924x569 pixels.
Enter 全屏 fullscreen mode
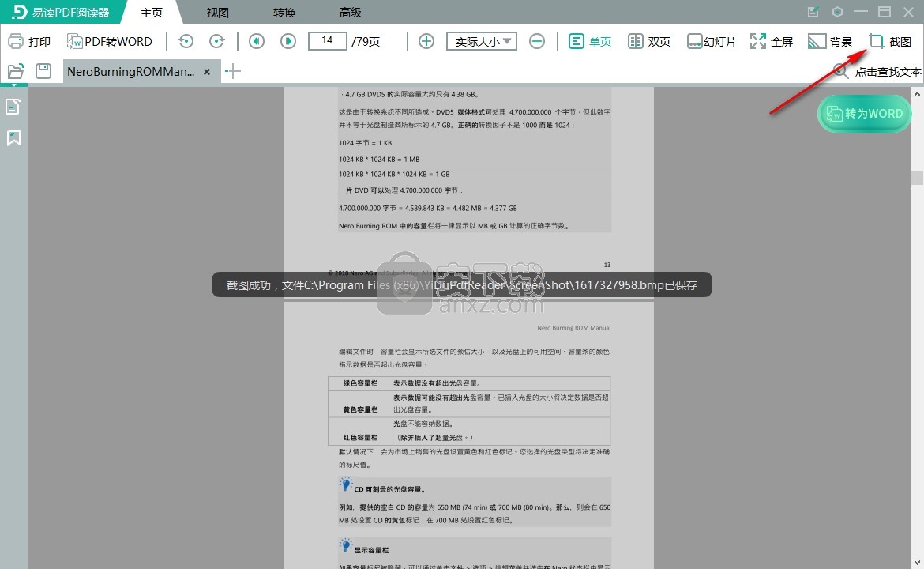pos(772,41)
